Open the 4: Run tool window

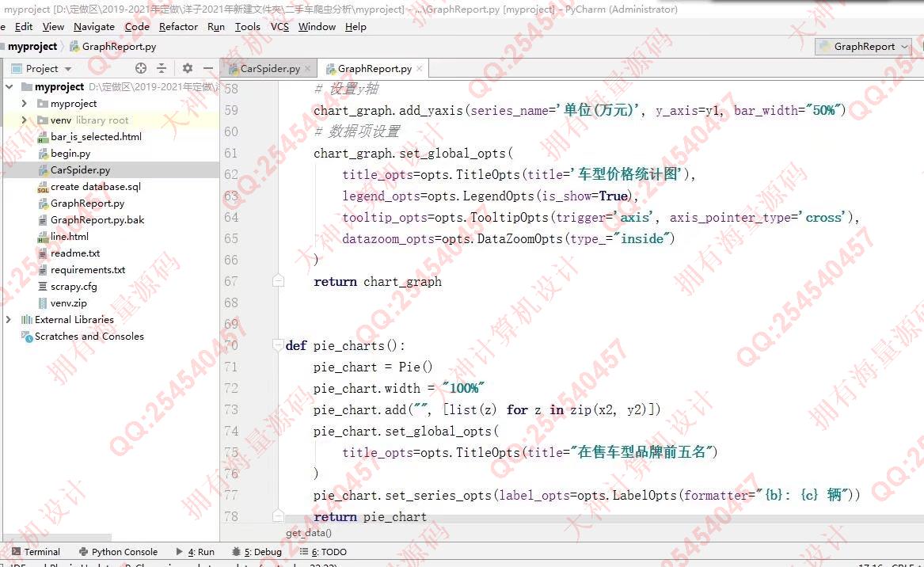(x=195, y=552)
